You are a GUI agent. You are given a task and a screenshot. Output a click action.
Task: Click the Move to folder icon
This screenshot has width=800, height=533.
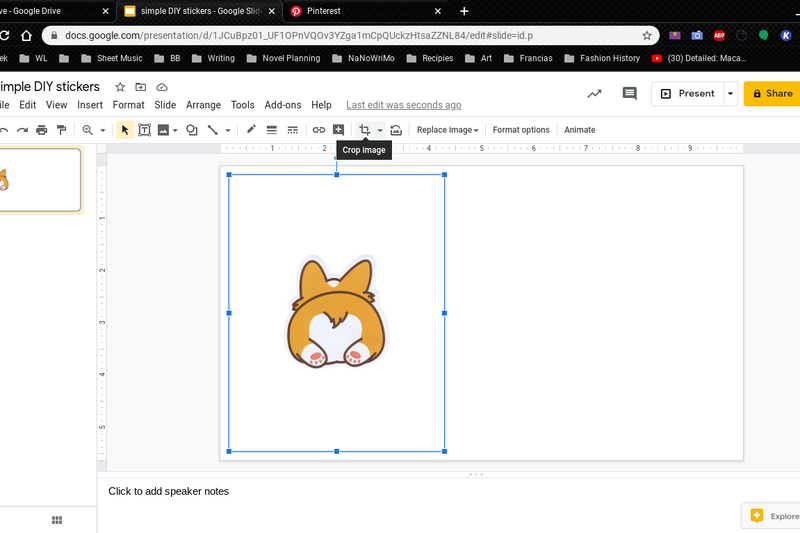[x=140, y=87]
